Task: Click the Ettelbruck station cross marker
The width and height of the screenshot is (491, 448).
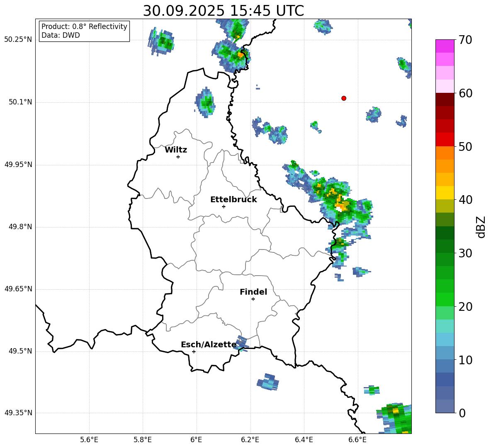Action: pos(224,206)
